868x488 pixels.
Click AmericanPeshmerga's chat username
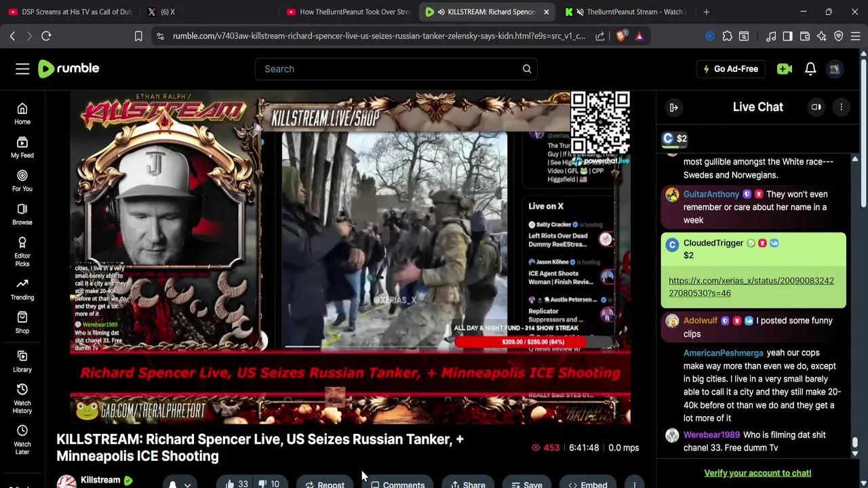[724, 353]
